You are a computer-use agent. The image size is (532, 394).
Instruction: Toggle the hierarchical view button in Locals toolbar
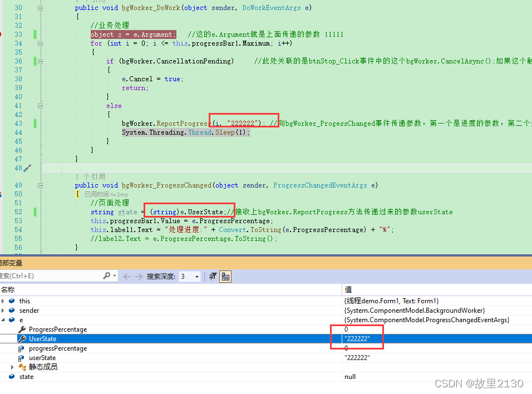coord(225,276)
